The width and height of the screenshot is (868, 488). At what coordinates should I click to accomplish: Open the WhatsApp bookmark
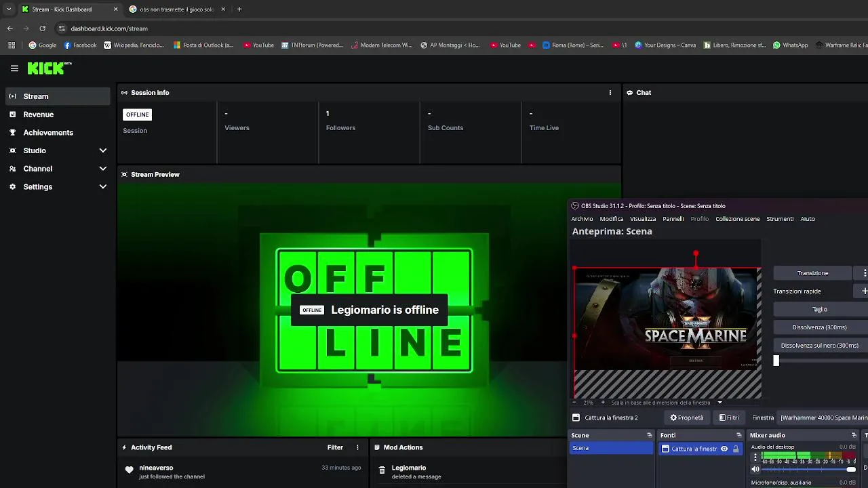tap(790, 45)
